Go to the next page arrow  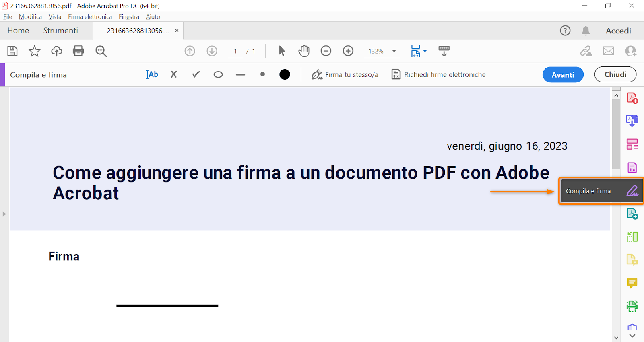[x=212, y=51]
